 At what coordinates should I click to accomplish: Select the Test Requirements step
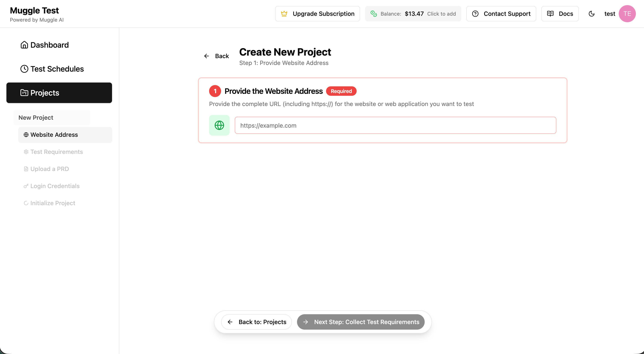(x=56, y=152)
